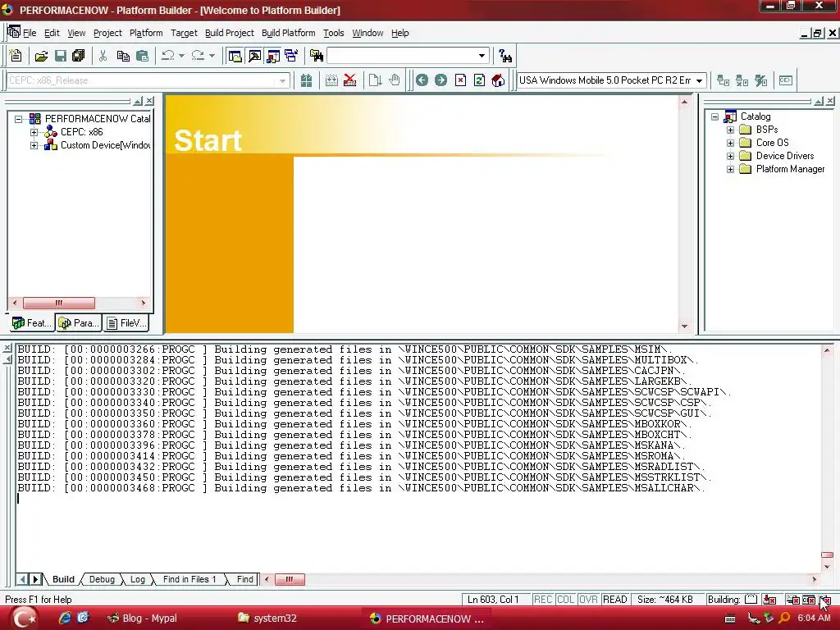Click the New file toolbar icon
840x630 pixels.
pyautogui.click(x=16, y=55)
